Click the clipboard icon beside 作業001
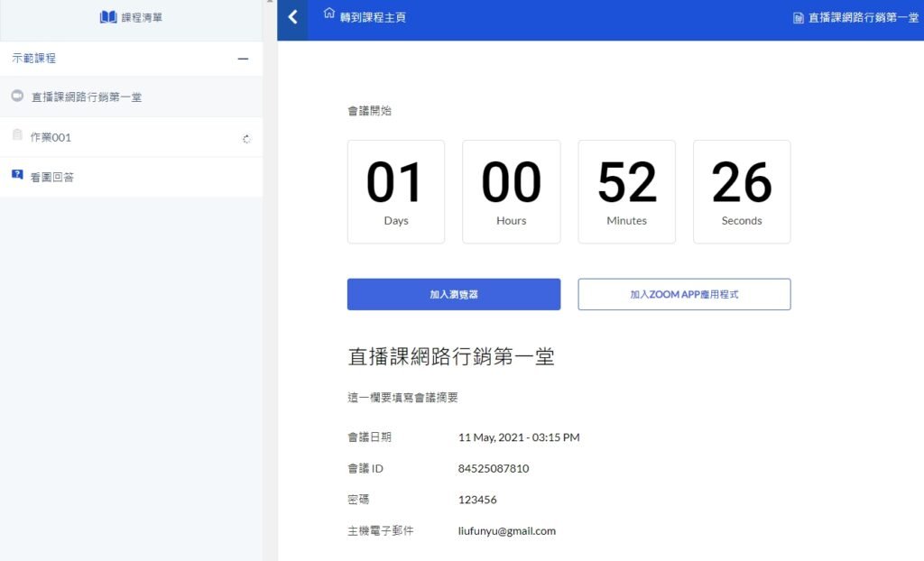The height and width of the screenshot is (561, 924). point(18,135)
